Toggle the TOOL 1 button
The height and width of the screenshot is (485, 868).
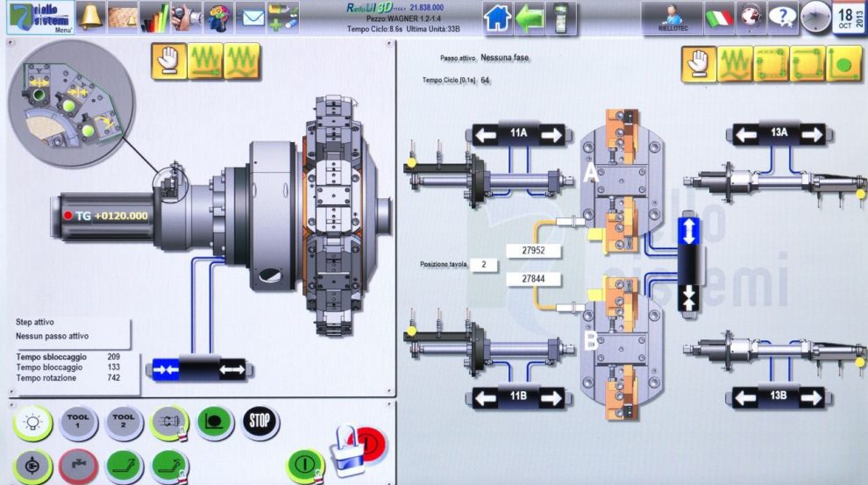point(78,423)
